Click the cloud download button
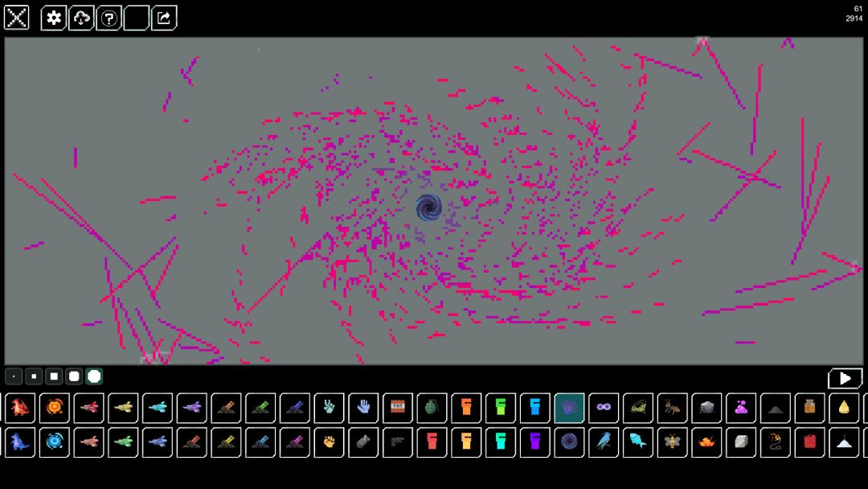 click(x=81, y=18)
